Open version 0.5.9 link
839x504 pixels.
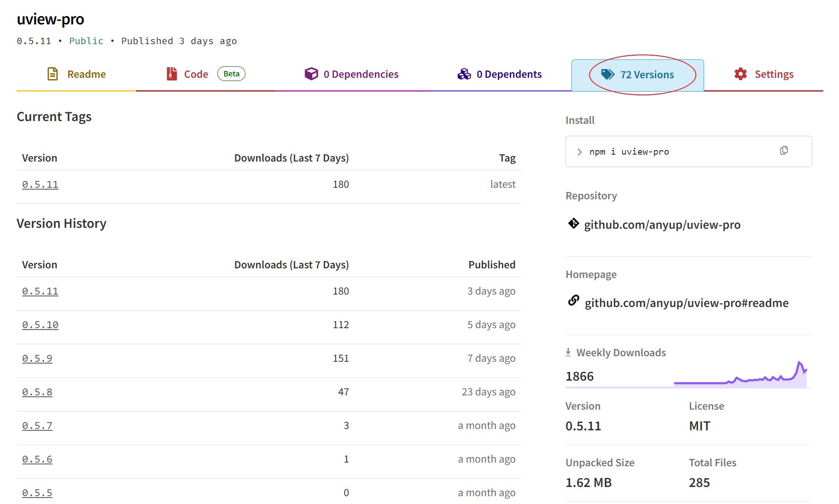(37, 359)
